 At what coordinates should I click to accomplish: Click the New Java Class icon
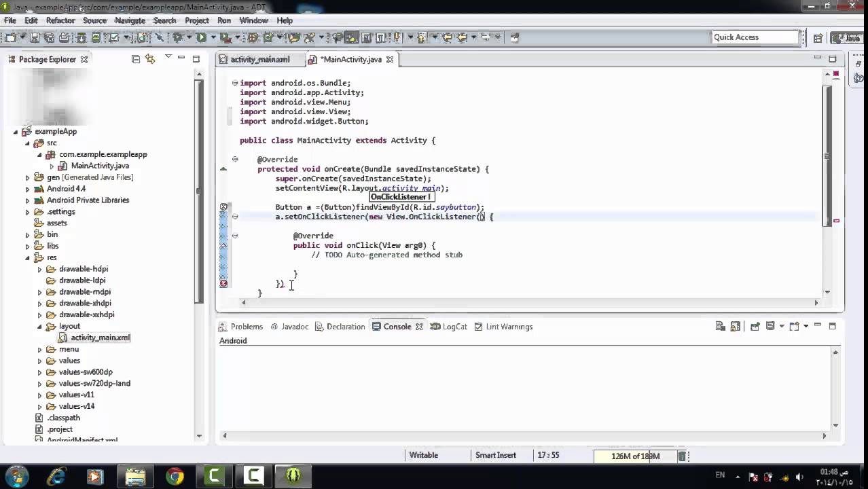coord(267,37)
